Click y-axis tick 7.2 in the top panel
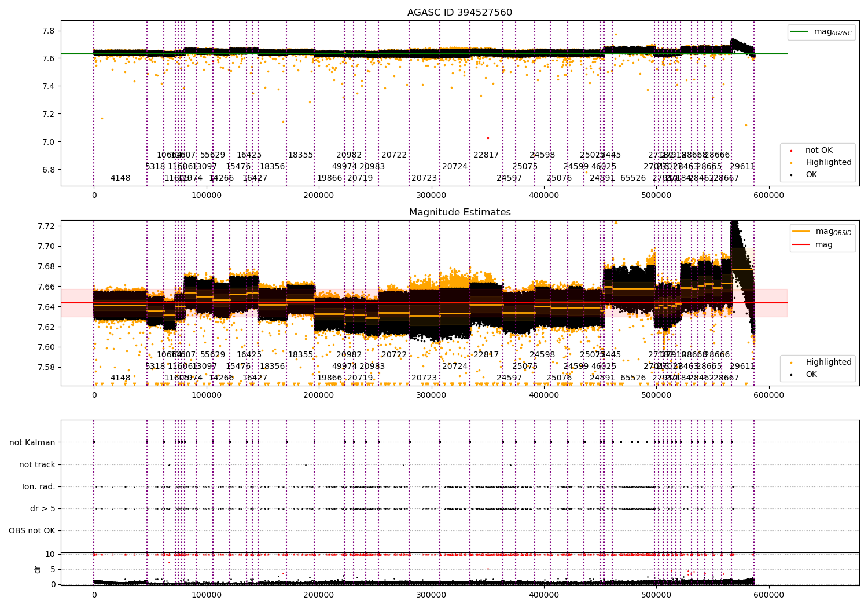 tap(48, 114)
